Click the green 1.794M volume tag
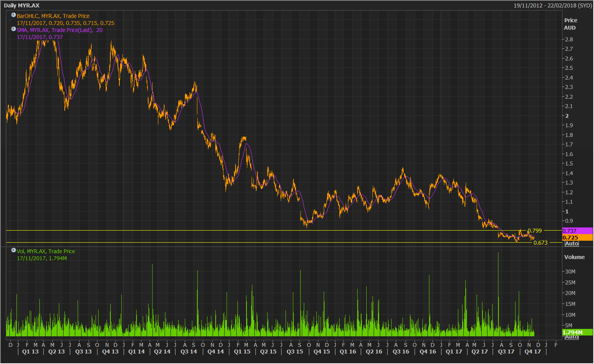Image resolution: width=594 pixels, height=364 pixels. click(x=577, y=332)
